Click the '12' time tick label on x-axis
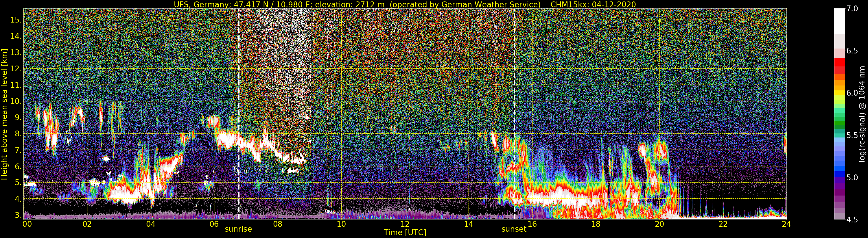 coord(405,224)
